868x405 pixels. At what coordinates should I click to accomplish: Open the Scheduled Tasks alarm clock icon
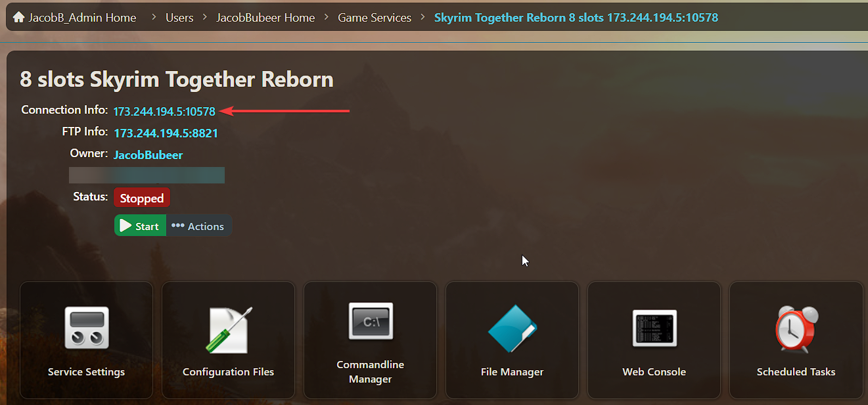pyautogui.click(x=796, y=329)
